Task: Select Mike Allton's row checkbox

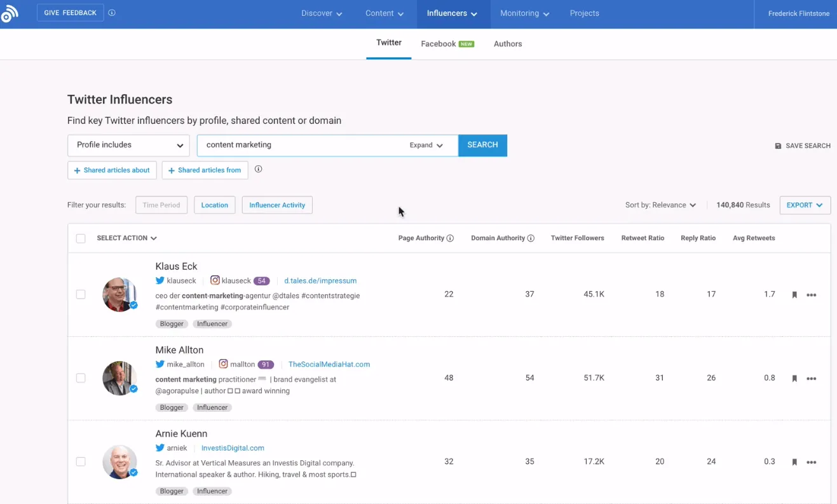Action: click(x=81, y=378)
